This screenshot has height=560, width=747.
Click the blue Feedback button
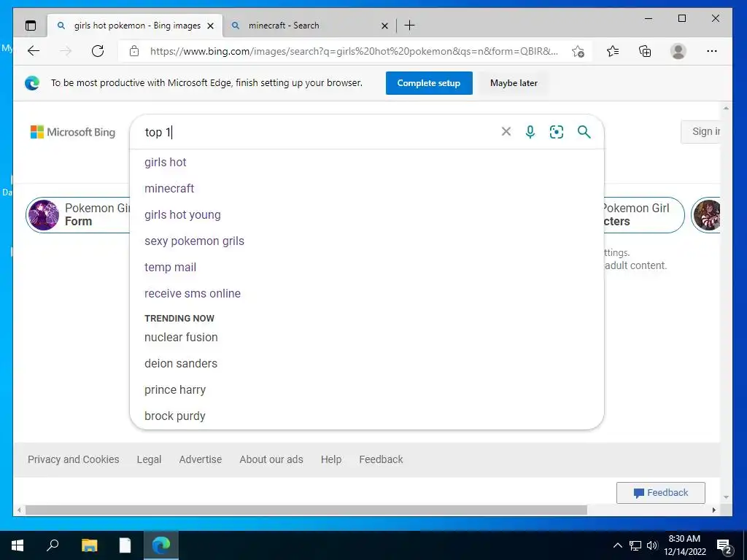click(x=660, y=493)
